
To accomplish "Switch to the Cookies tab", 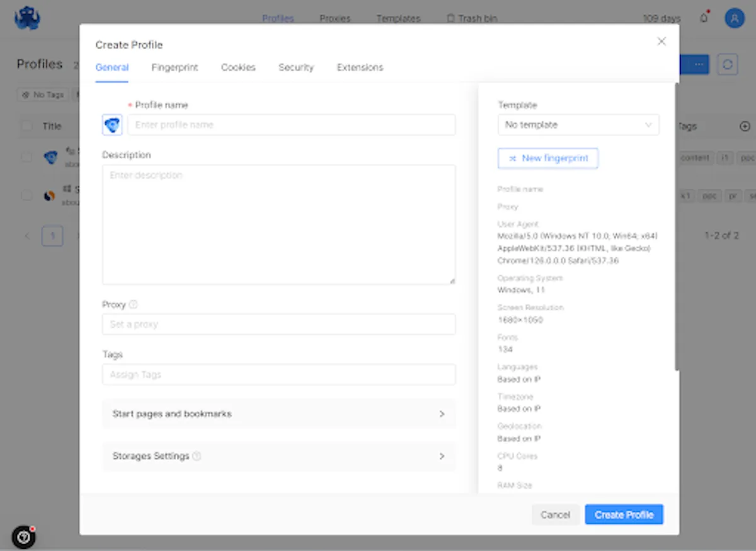I will (x=238, y=67).
